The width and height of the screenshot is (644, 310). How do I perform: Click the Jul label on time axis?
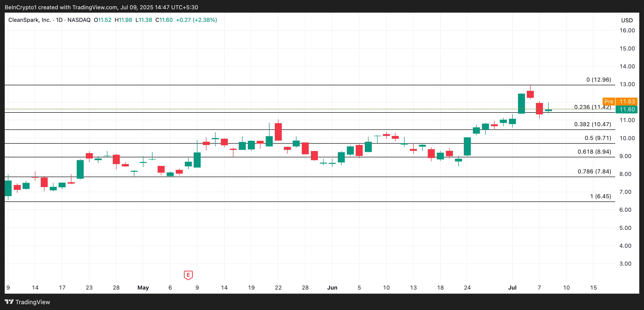click(512, 287)
